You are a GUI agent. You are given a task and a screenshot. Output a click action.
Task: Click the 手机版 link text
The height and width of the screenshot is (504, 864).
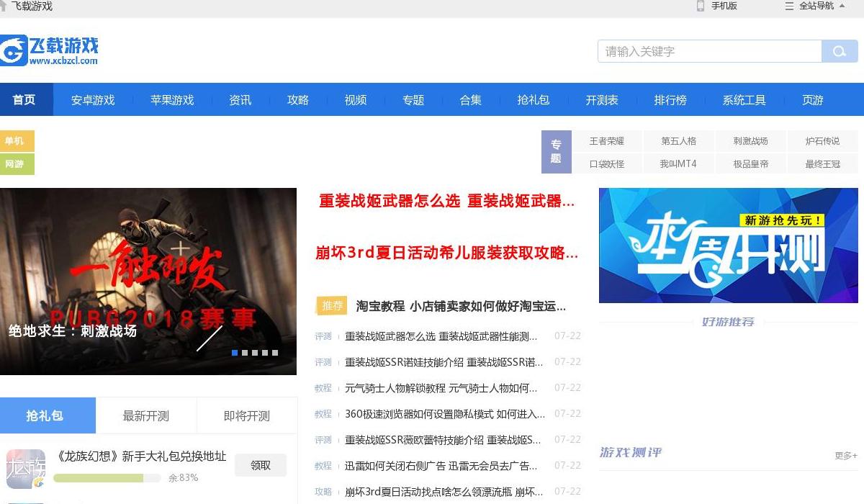(x=724, y=6)
